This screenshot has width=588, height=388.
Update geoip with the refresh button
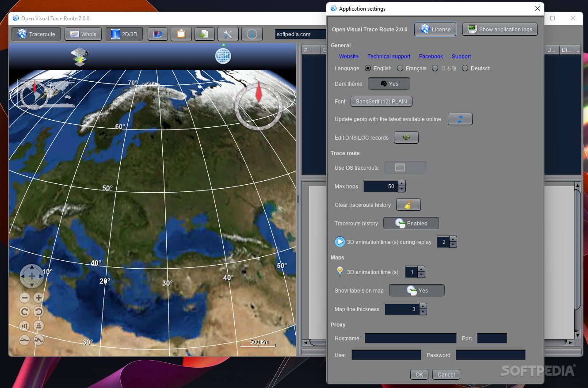coord(460,119)
